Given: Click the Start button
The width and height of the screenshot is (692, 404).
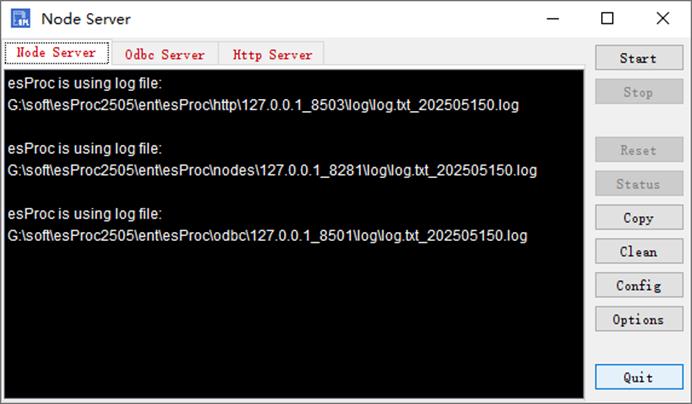Looking at the screenshot, I should [x=639, y=58].
